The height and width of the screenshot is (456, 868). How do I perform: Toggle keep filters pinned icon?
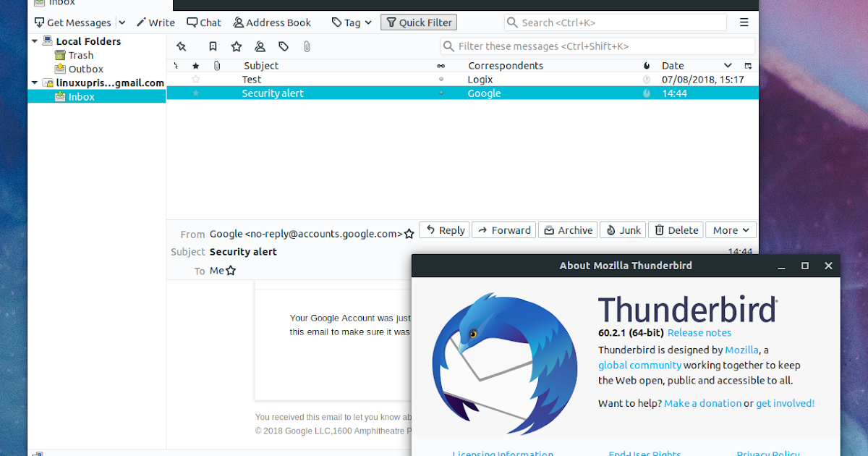coord(182,46)
